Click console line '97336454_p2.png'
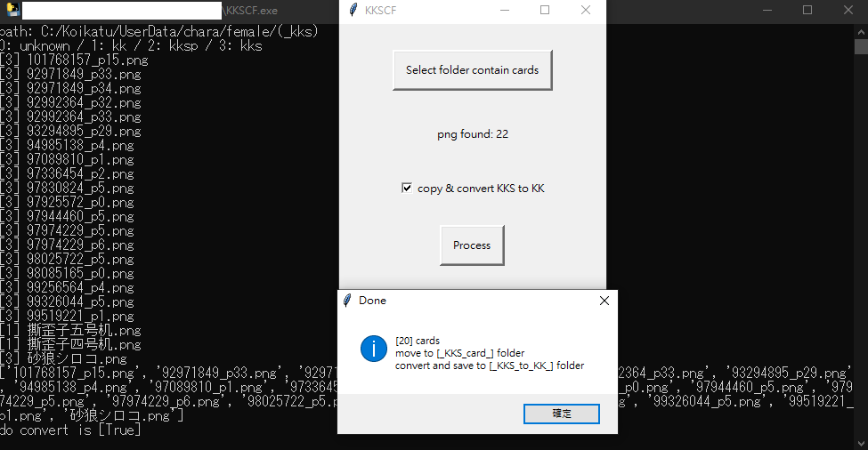This screenshot has height=450, width=868. tap(80, 174)
